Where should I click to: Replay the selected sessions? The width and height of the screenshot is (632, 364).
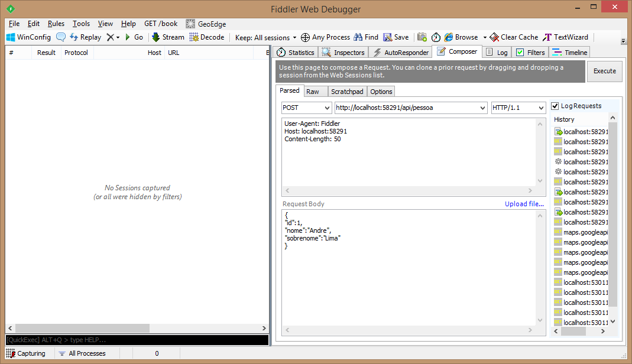[x=86, y=37]
